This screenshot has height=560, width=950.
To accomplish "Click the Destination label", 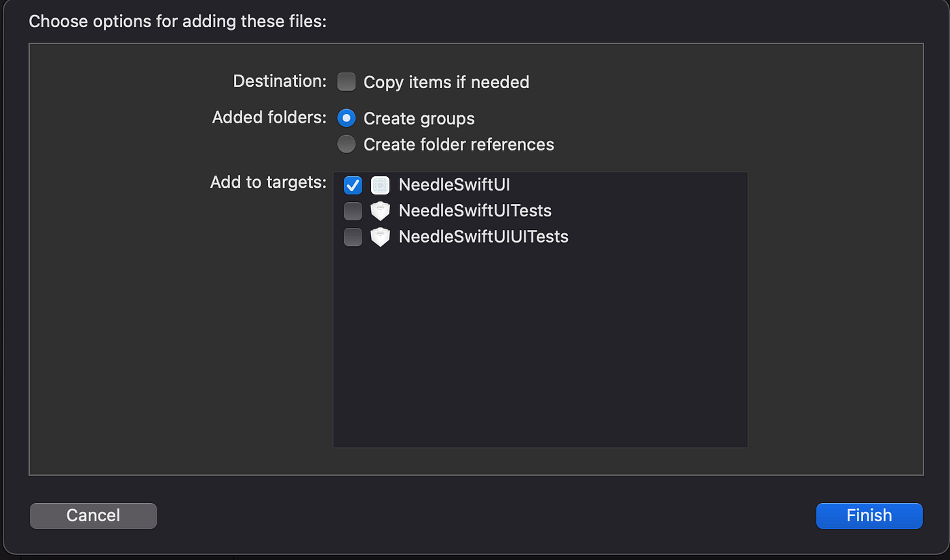I will pos(279,81).
